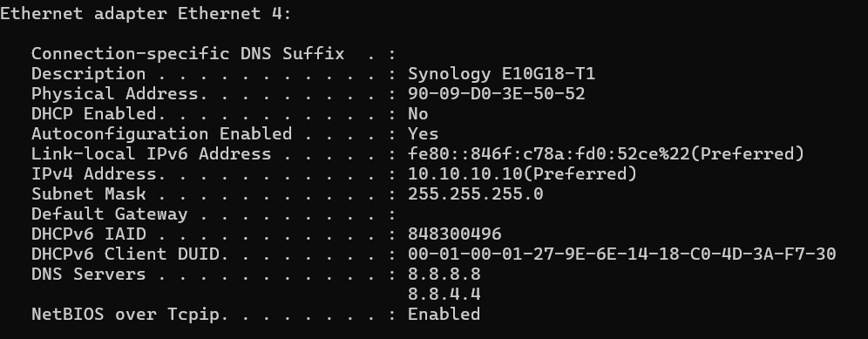
Task: Click the Ethernet adapter Ethernet 4 heading
Action: pos(146,13)
